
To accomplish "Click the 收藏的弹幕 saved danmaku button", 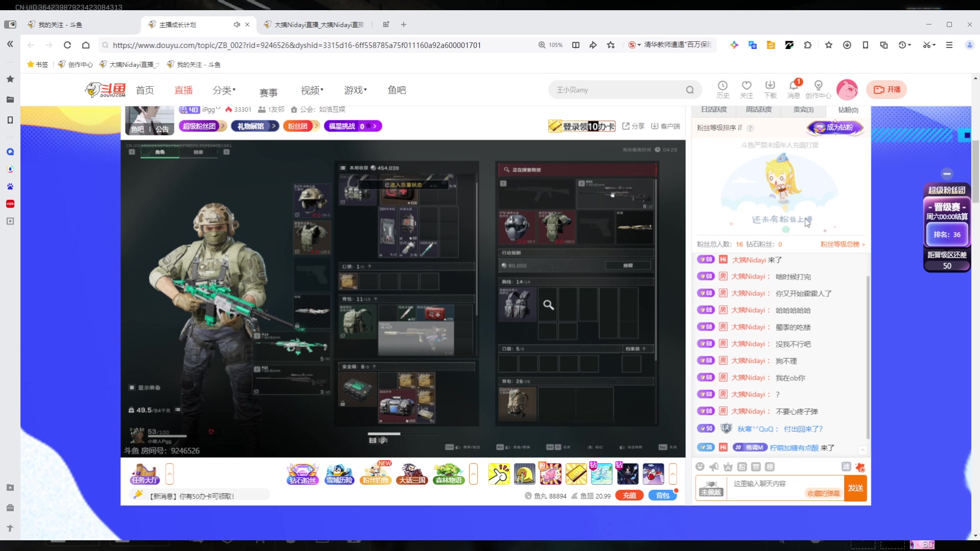I will (x=823, y=493).
